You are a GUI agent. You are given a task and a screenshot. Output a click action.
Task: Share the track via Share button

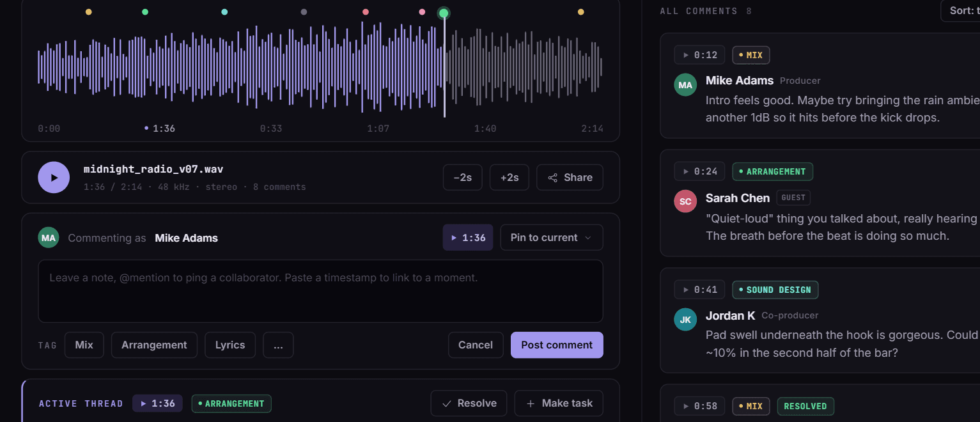coord(570,177)
